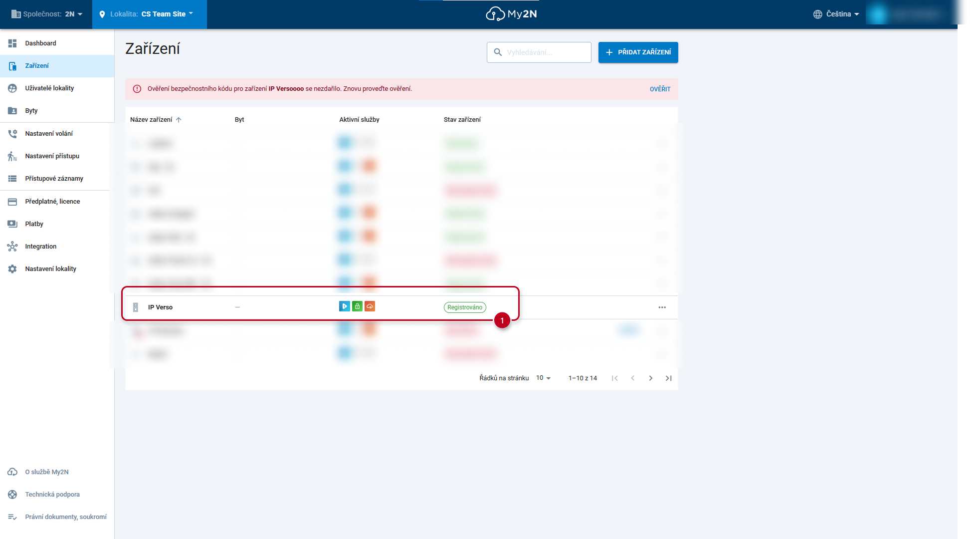Click the IP Verso intercom device icon

pyautogui.click(x=136, y=307)
